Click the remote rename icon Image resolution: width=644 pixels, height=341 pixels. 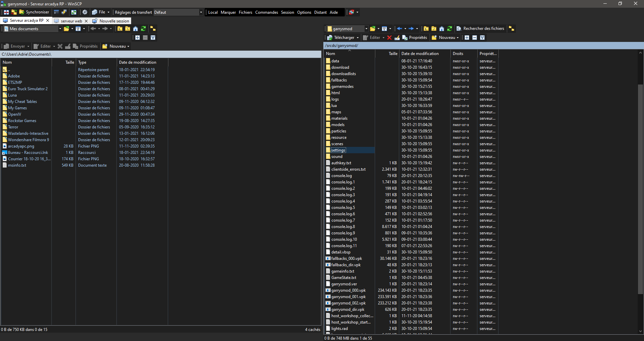pos(397,38)
